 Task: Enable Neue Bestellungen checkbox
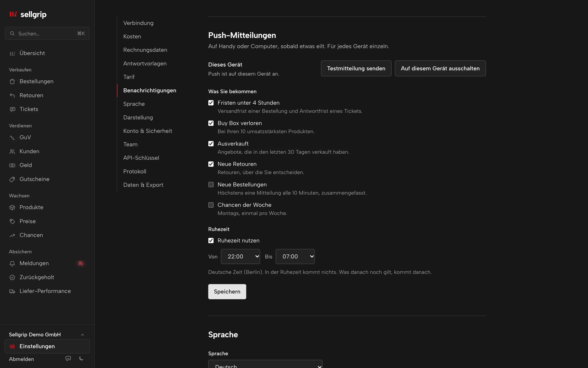click(211, 184)
